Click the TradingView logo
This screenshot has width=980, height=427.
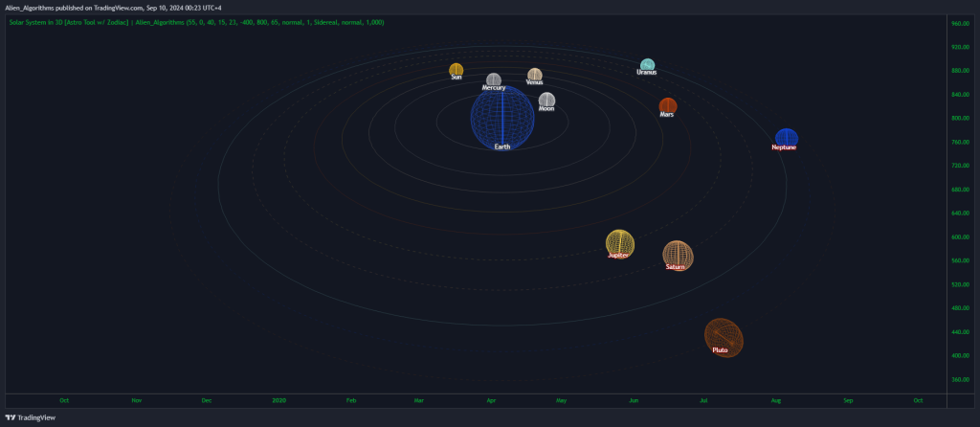point(30,417)
